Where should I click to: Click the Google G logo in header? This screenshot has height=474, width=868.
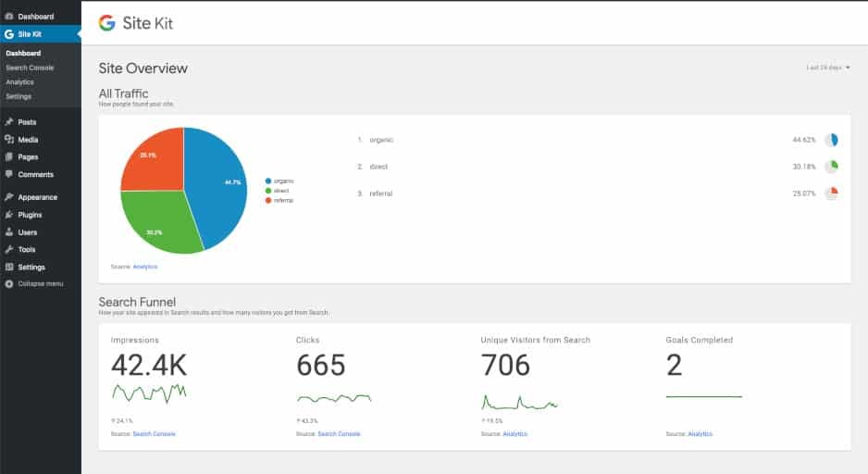pyautogui.click(x=106, y=23)
